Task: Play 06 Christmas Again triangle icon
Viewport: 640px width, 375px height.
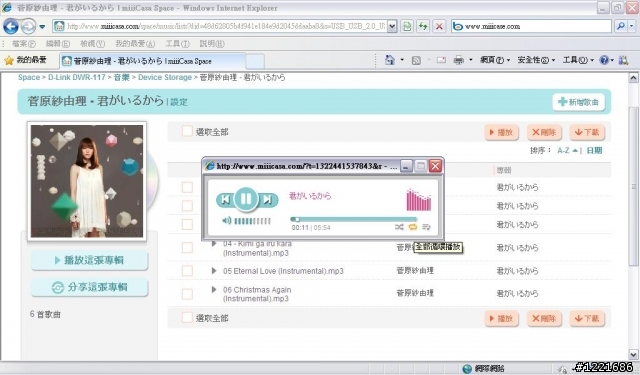Action: click(213, 289)
